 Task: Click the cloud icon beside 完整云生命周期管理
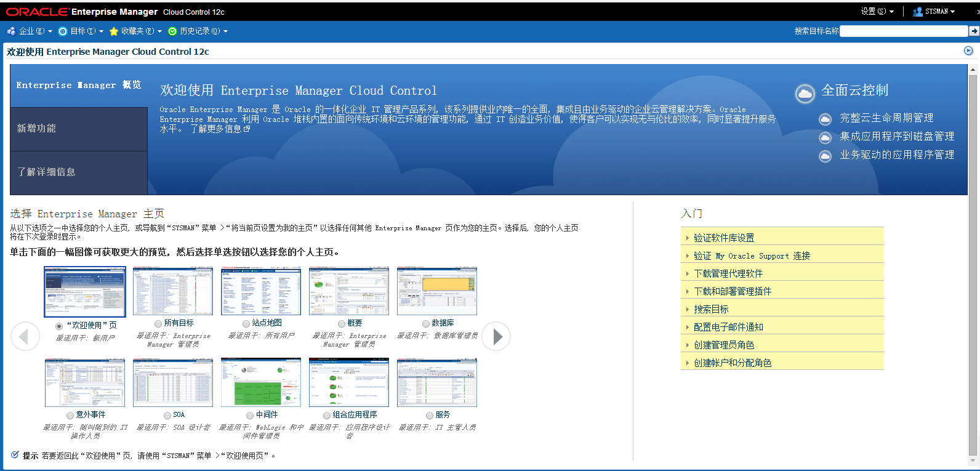(825, 119)
